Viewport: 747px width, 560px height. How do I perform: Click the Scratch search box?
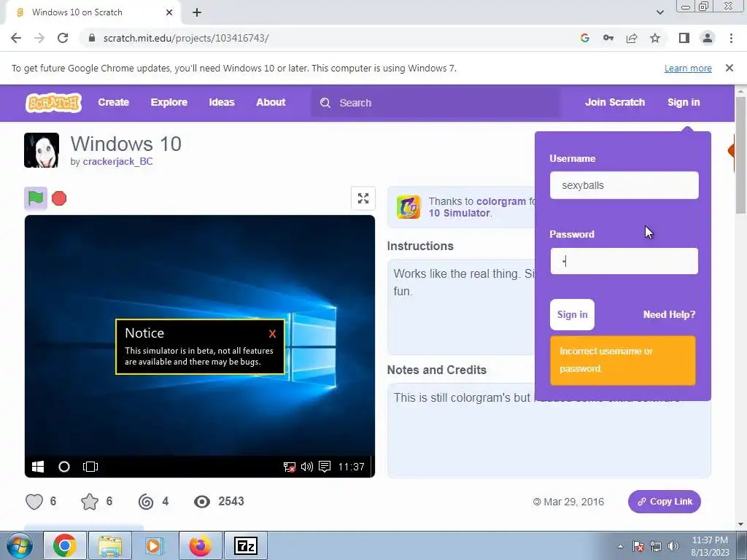click(436, 103)
